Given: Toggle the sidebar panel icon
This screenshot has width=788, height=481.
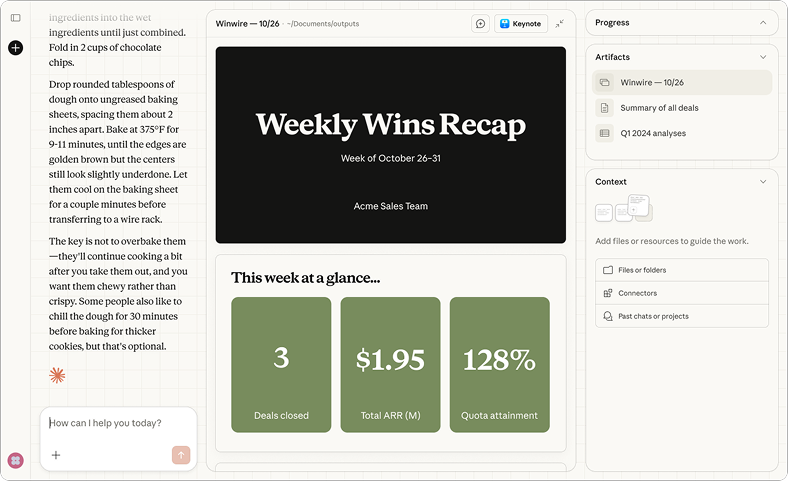Looking at the screenshot, I should [x=16, y=18].
